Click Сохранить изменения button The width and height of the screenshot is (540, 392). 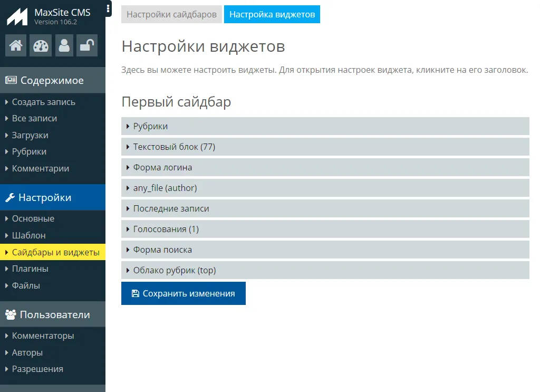click(x=183, y=293)
